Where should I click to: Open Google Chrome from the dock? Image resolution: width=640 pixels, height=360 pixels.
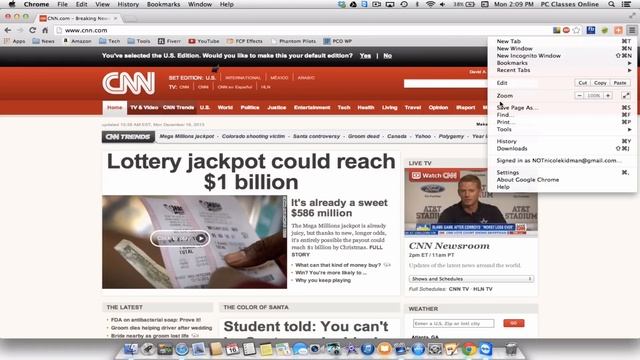click(469, 349)
